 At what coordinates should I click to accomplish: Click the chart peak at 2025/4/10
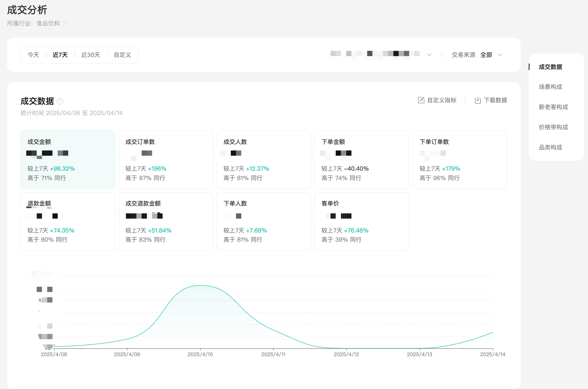200,285
